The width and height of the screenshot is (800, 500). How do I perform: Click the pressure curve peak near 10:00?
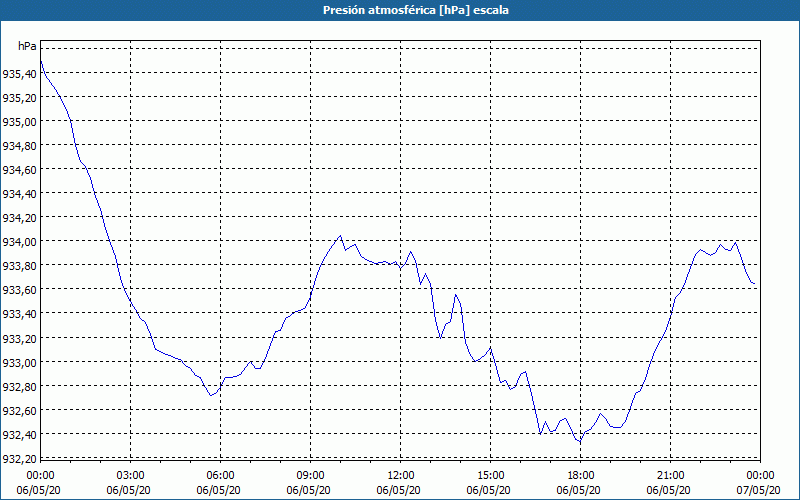(x=340, y=236)
